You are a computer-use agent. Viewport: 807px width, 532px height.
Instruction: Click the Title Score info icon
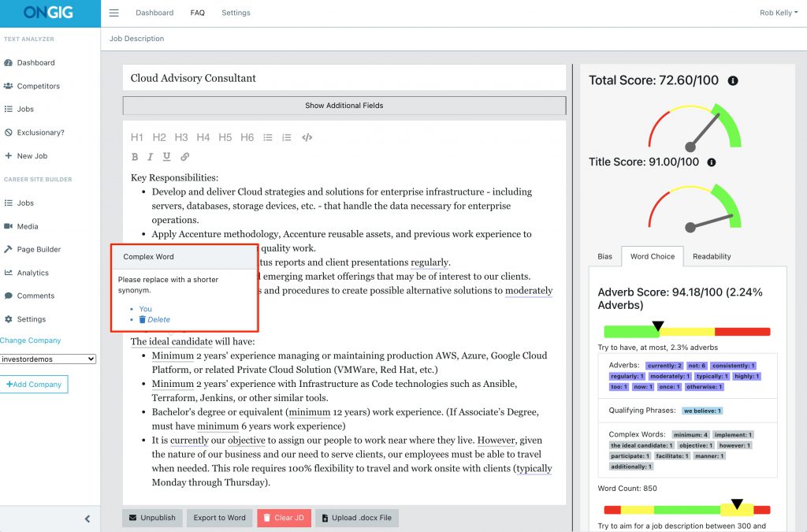click(x=712, y=162)
